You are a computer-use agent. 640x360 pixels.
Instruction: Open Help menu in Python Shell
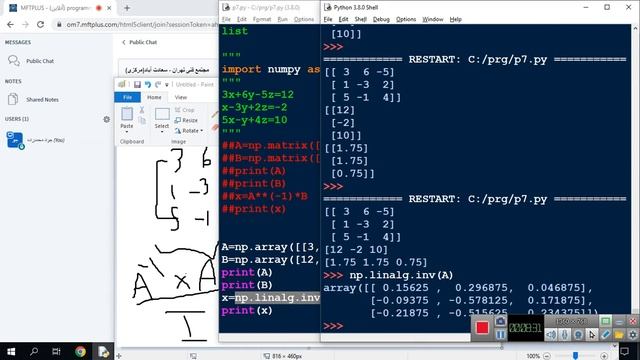pos(456,19)
